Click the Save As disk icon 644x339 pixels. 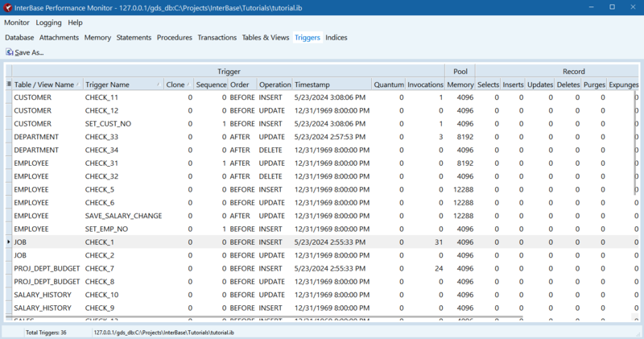pos(9,52)
